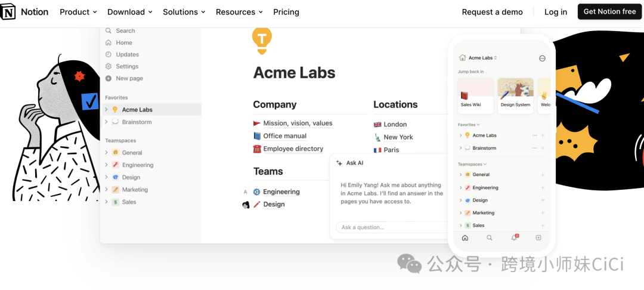This screenshot has width=644, height=290.
Task: Click the Design teamspace icon in sidebar
Action: [116, 177]
